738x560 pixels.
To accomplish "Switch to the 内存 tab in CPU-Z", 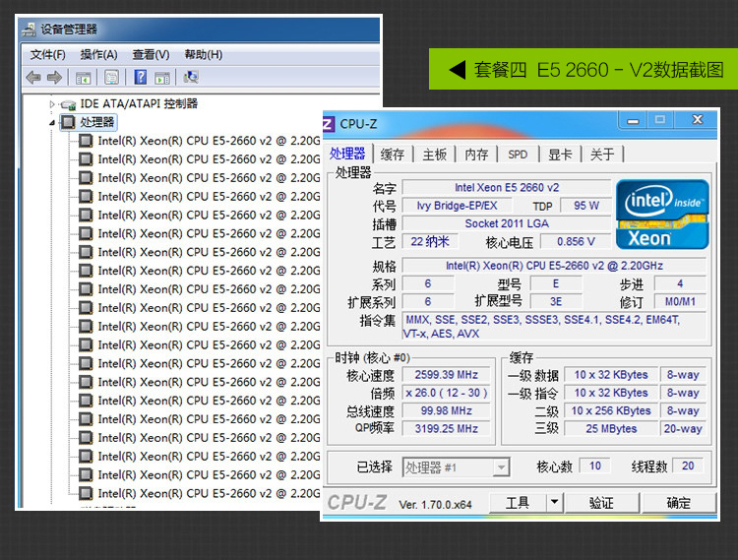I will [476, 155].
